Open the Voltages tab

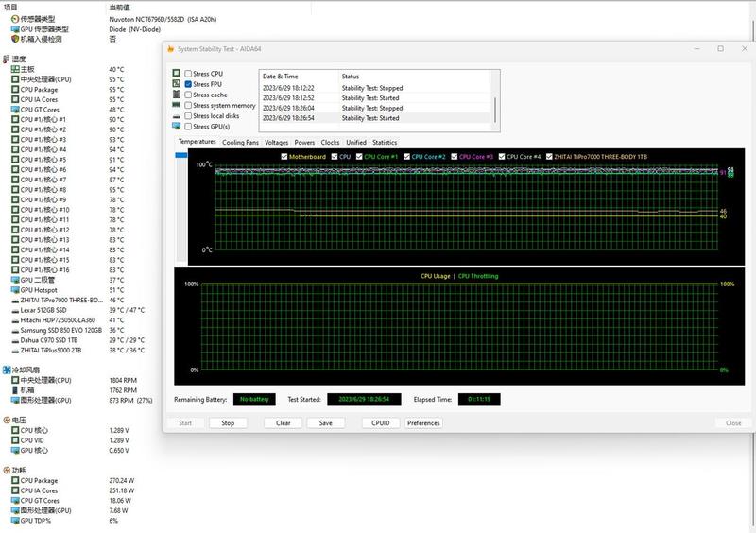click(x=276, y=143)
